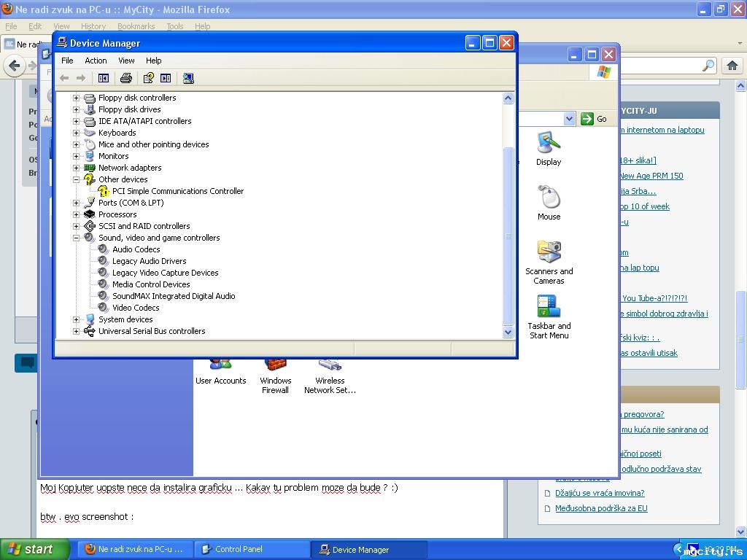Viewport: 747px width, 560px height.
Task: Expand the Monitors node
Action: (x=76, y=156)
